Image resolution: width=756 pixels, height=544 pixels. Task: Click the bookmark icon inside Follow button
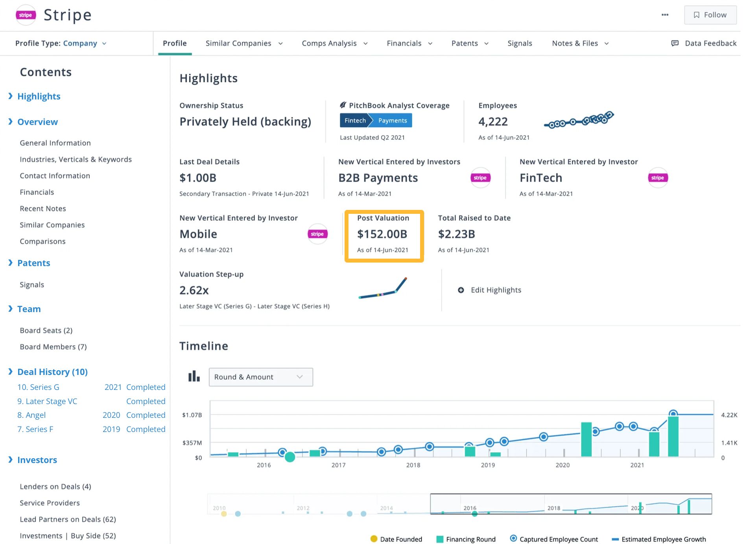[x=696, y=15]
